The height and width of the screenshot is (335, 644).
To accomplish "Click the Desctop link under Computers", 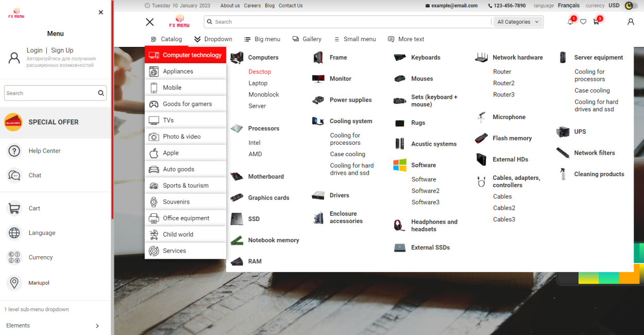I will (260, 72).
